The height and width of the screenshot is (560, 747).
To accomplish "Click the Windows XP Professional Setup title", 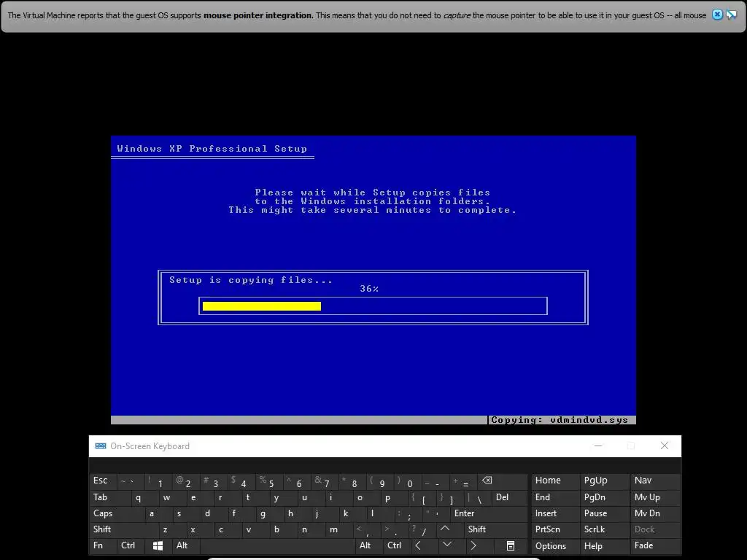I will point(212,149).
